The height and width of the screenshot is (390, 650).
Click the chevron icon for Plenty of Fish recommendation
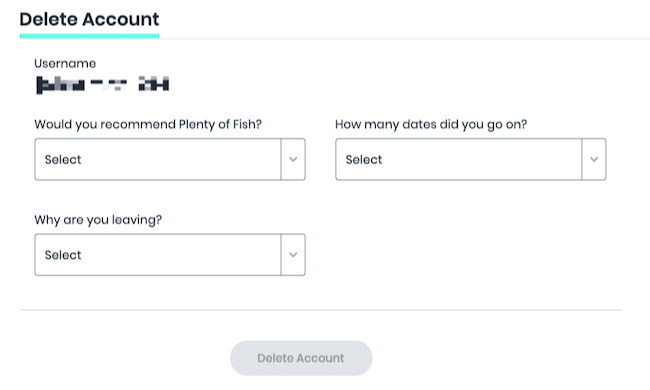click(293, 160)
